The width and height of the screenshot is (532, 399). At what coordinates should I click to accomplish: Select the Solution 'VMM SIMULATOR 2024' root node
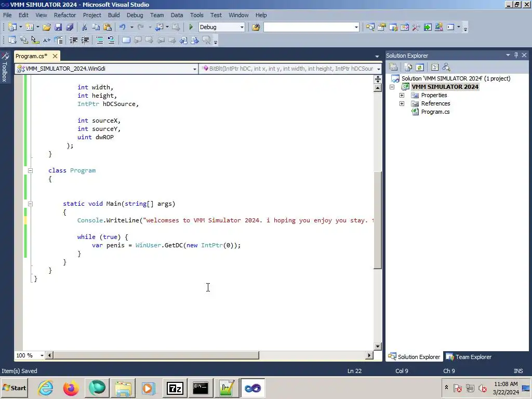point(455,78)
